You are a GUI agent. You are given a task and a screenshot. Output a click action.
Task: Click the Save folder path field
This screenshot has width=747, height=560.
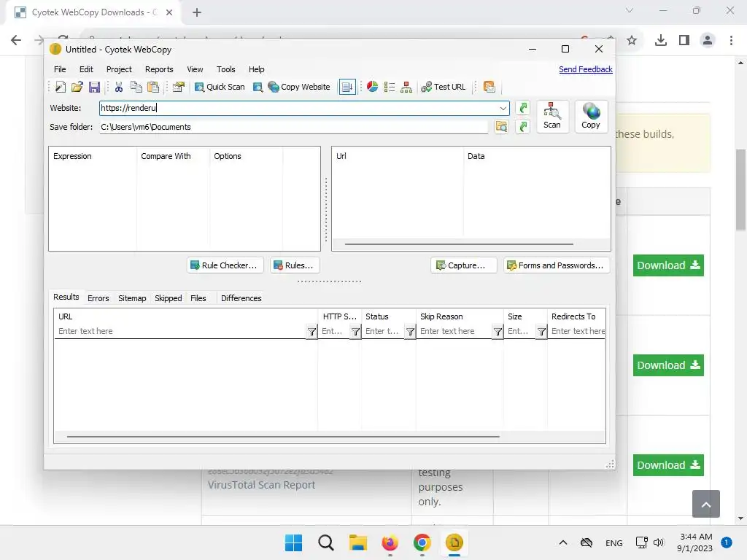(x=293, y=127)
